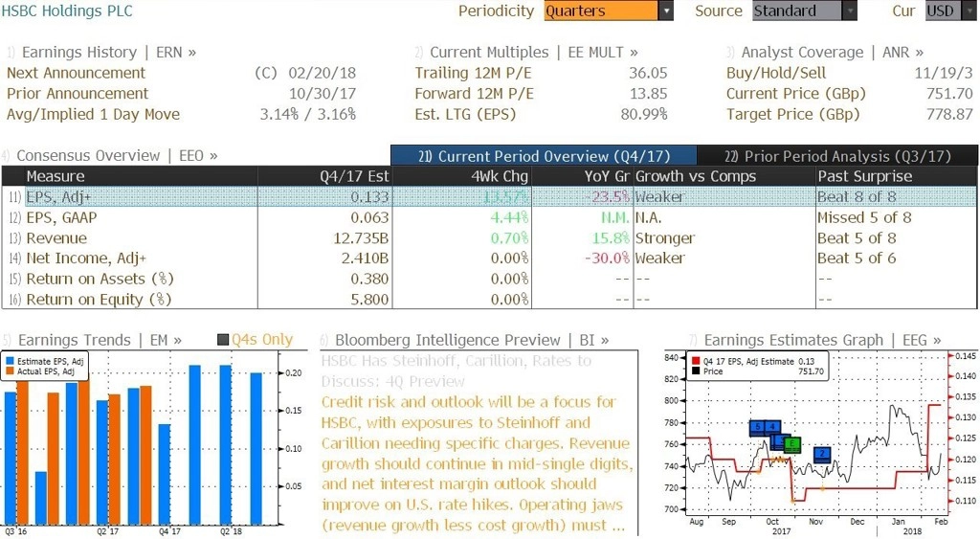Click the orange Actual EPS legend swatch

[10, 371]
